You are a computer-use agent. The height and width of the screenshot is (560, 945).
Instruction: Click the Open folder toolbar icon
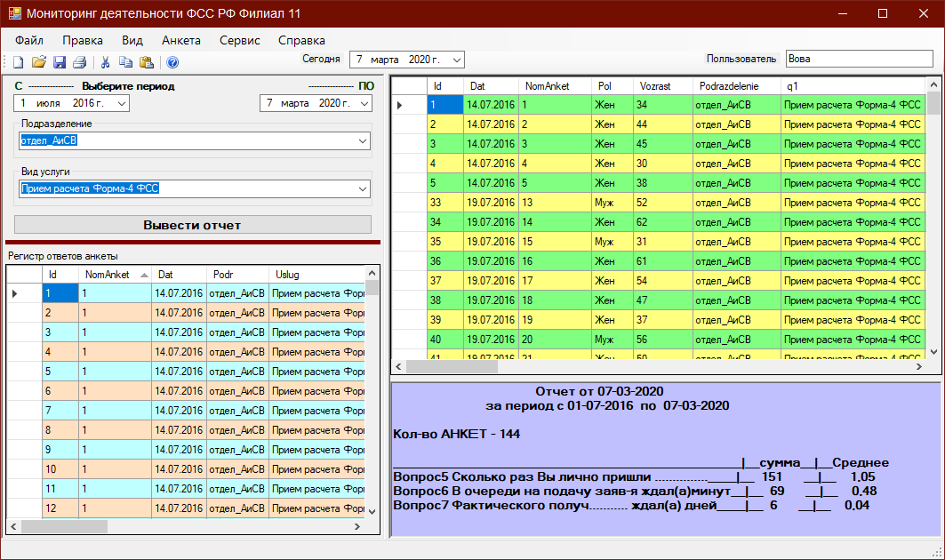[x=38, y=62]
